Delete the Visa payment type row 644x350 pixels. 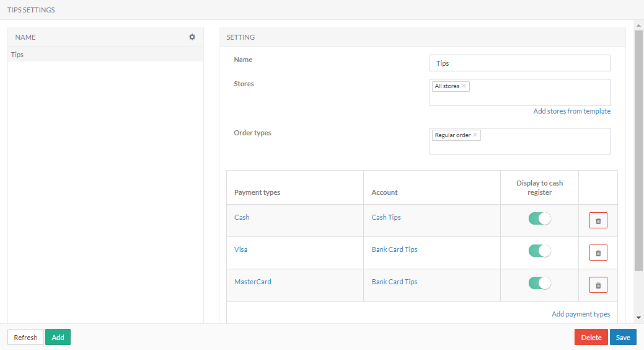pyautogui.click(x=598, y=253)
